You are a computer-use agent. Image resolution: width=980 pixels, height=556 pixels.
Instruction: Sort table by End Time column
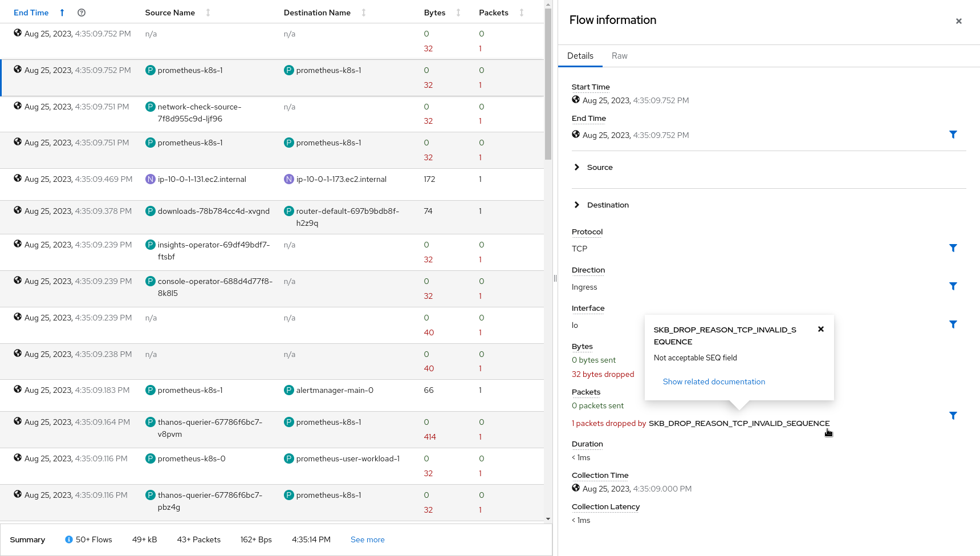[x=31, y=13]
